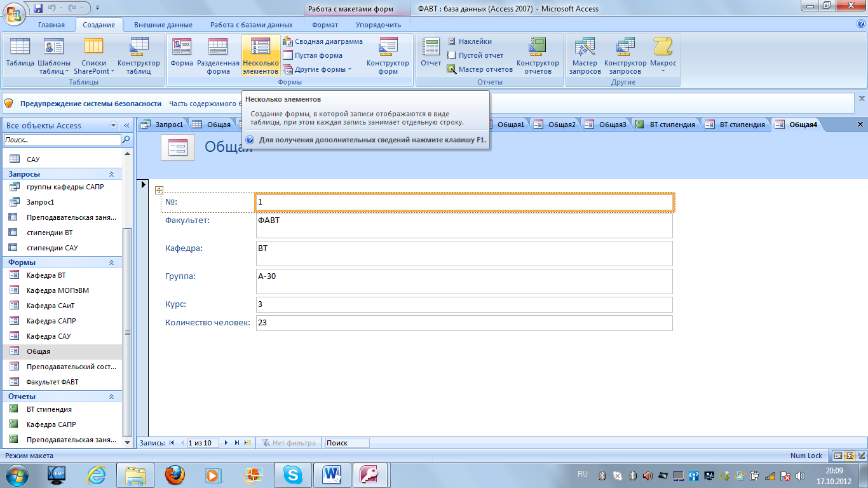Open группы кафедры САПР query

click(64, 187)
